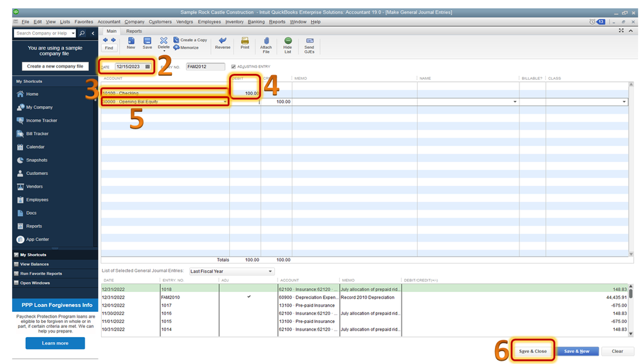Screen dimensions: 643x364
Task: Click the Entry No. field FAM2012
Action: [205, 66]
